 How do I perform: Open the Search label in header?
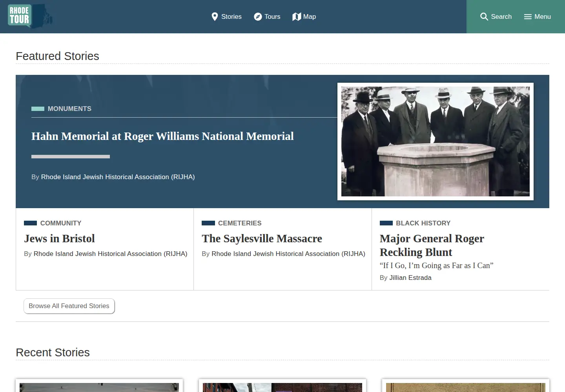pyautogui.click(x=501, y=16)
